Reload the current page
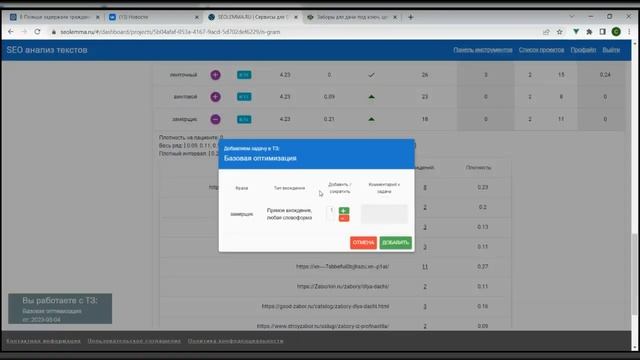The width and height of the screenshot is (640, 360). (x=37, y=32)
